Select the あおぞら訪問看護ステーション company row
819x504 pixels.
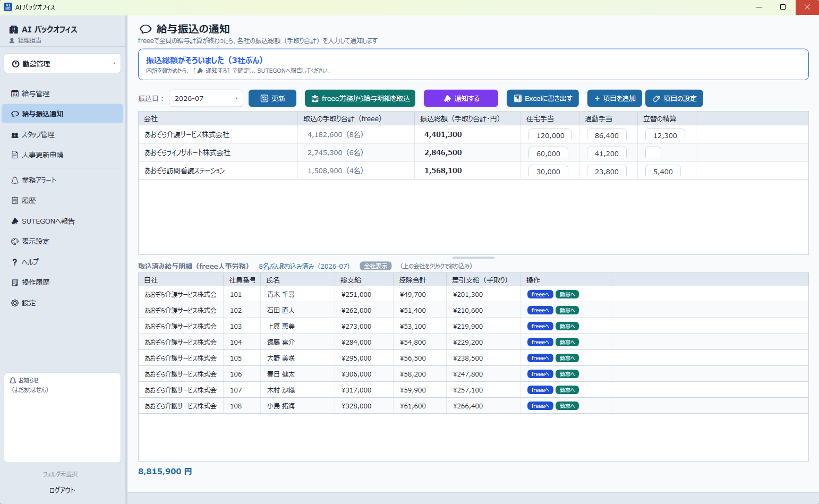point(473,170)
